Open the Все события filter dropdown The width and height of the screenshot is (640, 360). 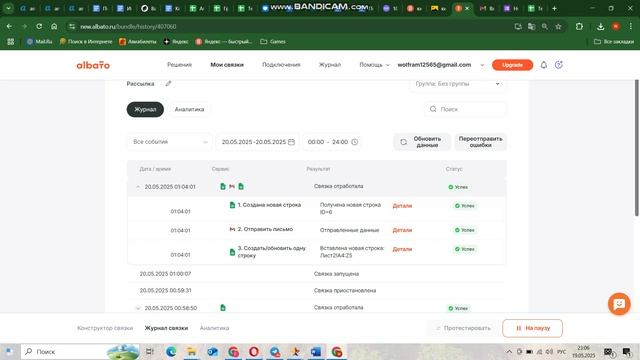point(169,142)
